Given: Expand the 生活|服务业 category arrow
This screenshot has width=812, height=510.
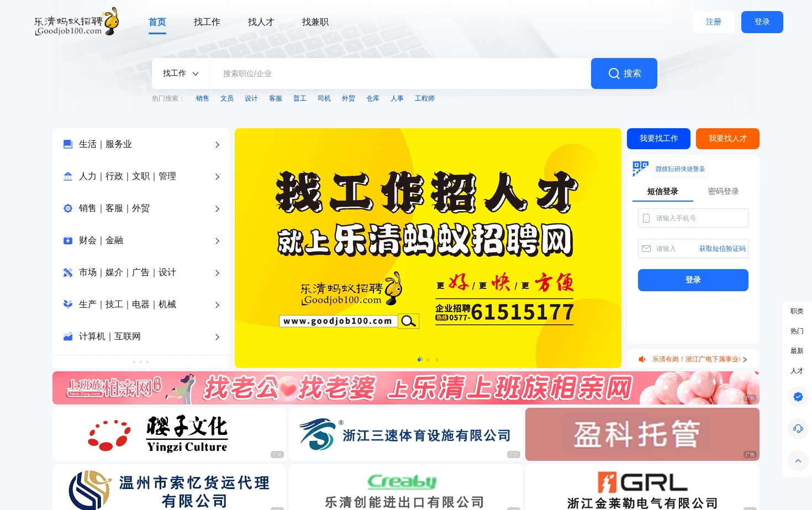Looking at the screenshot, I should [217, 145].
